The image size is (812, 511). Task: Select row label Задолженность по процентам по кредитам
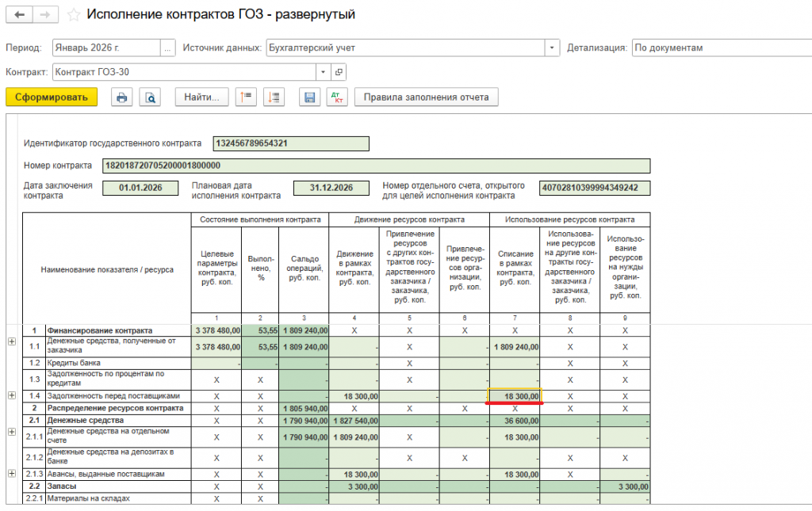105,378
